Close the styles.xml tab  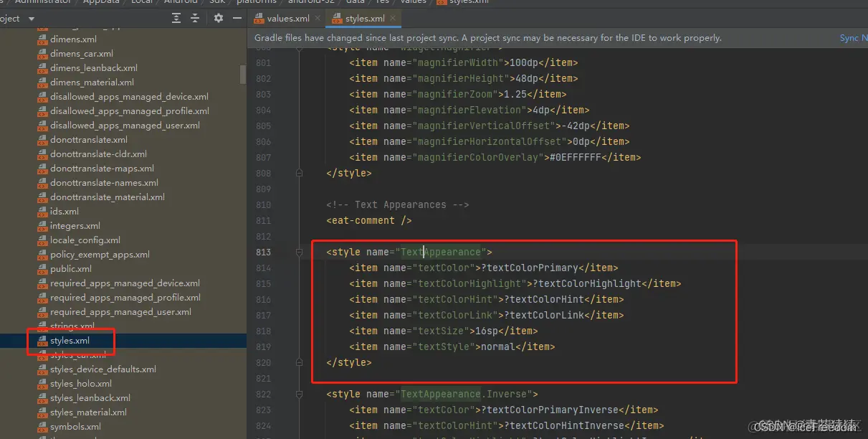[x=394, y=18]
